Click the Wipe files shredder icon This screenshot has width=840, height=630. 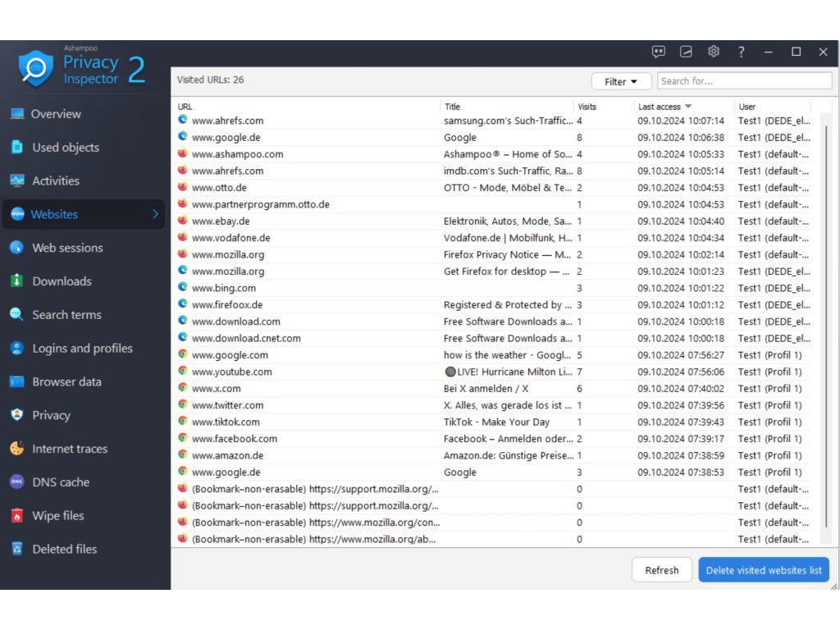click(17, 515)
